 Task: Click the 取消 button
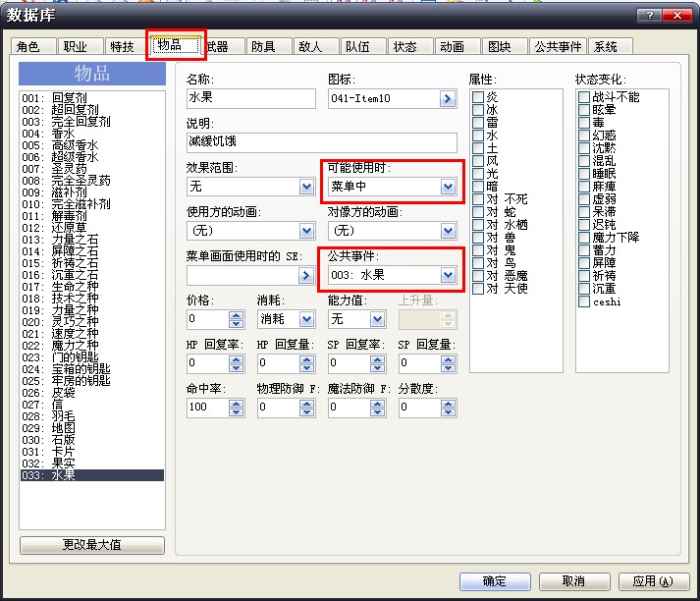(573, 581)
